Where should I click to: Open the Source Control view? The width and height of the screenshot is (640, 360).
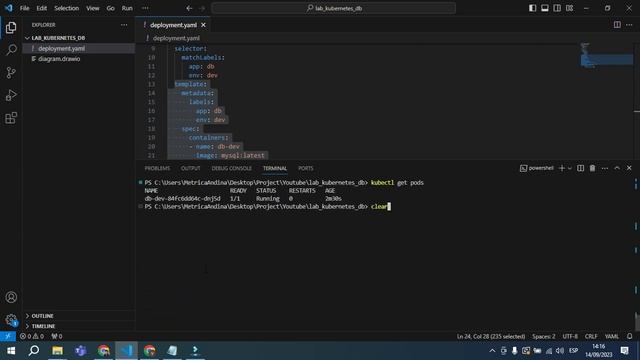pos(11,73)
